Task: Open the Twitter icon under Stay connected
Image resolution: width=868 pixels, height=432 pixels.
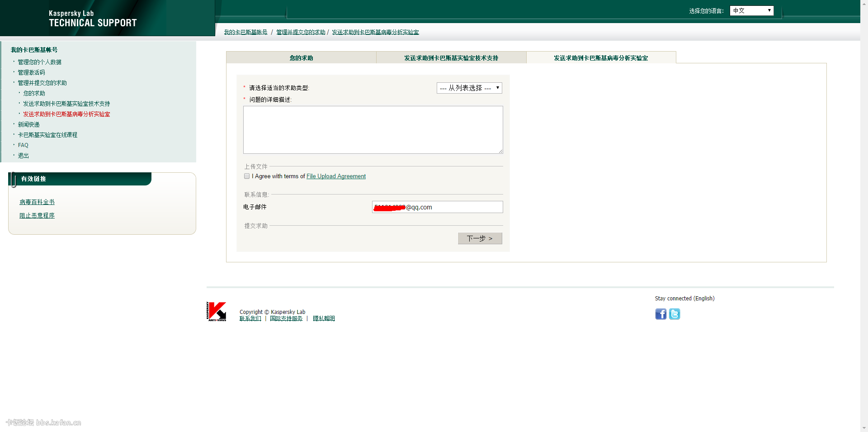Action: tap(675, 314)
